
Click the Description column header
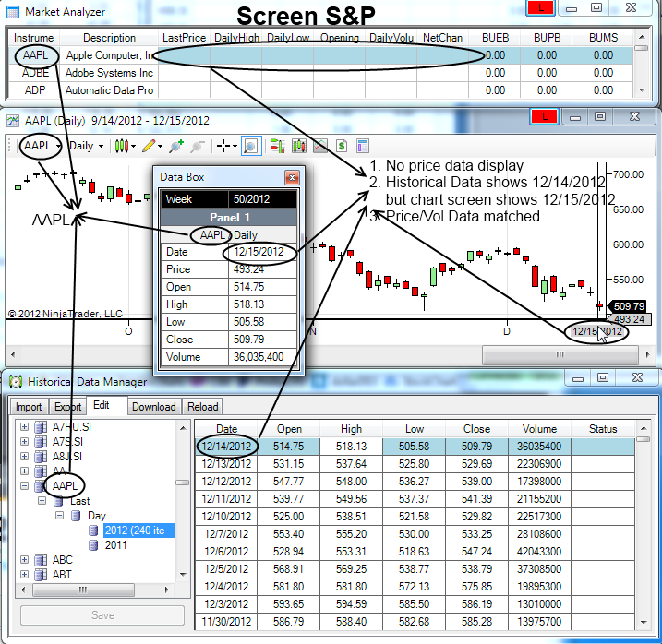click(109, 38)
